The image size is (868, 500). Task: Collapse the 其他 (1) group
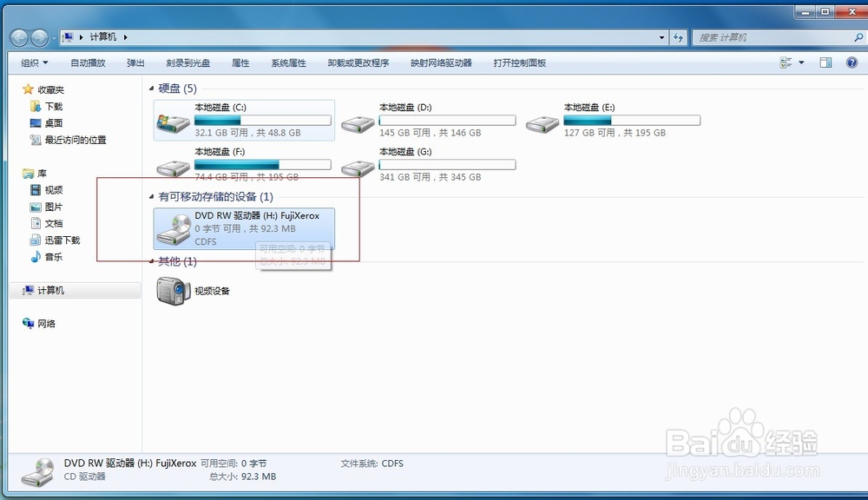pos(151,260)
